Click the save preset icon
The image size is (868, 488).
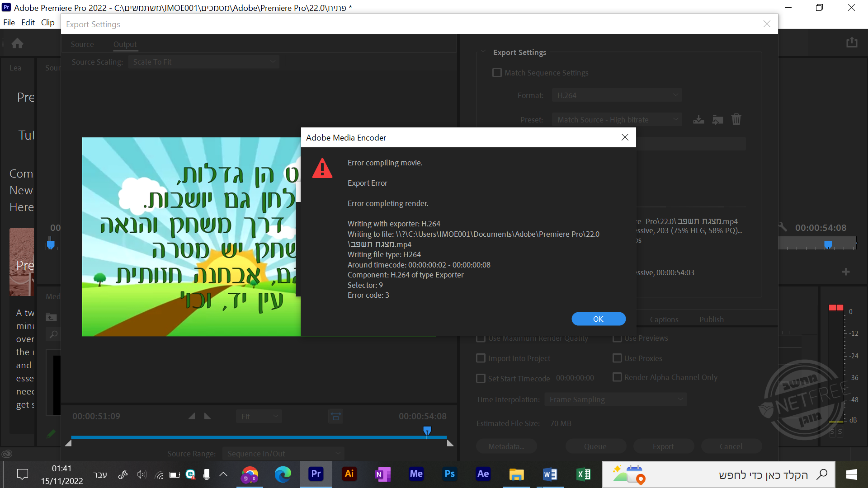click(x=698, y=120)
